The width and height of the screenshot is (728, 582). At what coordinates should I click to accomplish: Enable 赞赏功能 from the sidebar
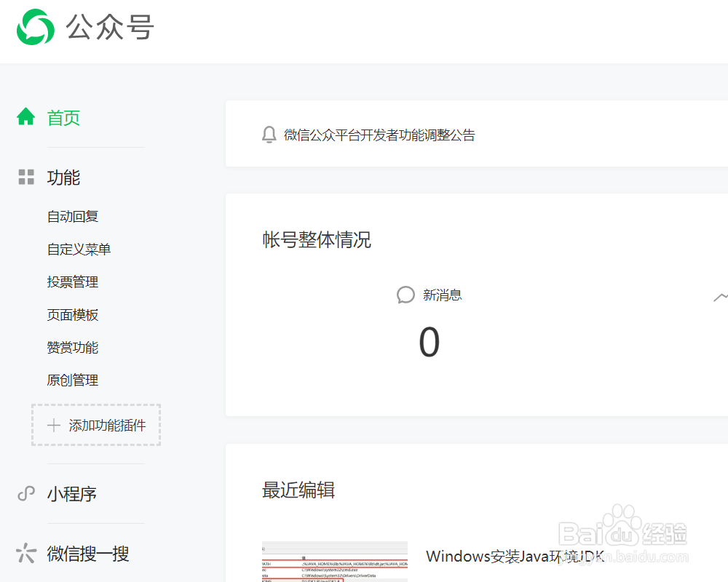pos(72,347)
